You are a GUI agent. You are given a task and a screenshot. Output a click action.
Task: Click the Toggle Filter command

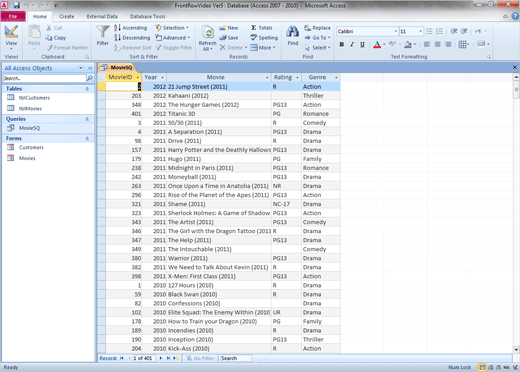[x=174, y=48]
